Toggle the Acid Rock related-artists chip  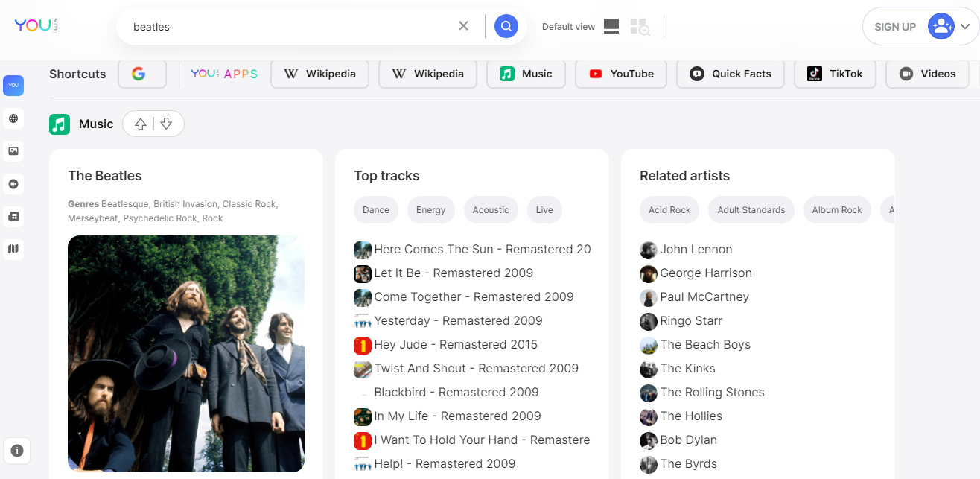[669, 210]
